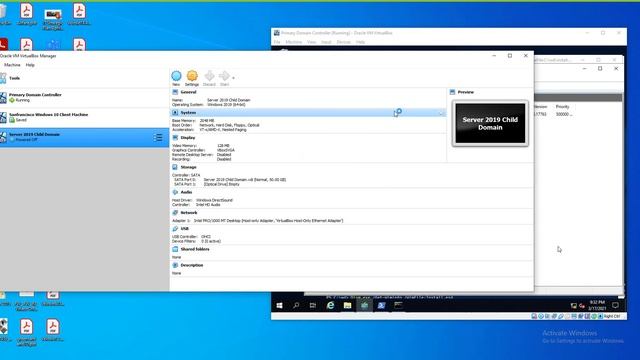Screen dimensions: 640x360
Task: Select the Primary Domain Controller VM
Action: [84, 98]
